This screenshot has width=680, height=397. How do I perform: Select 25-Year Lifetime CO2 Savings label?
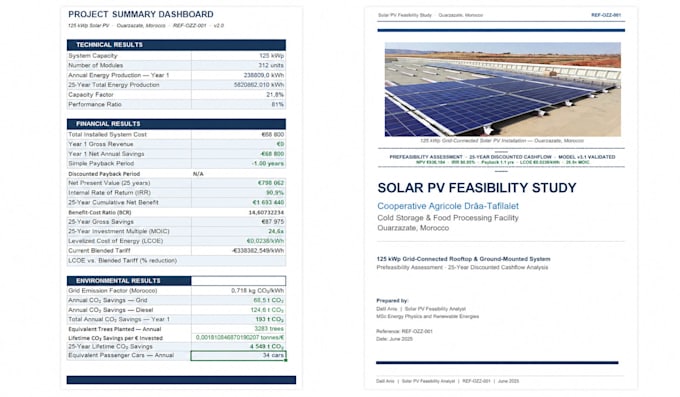coord(110,346)
